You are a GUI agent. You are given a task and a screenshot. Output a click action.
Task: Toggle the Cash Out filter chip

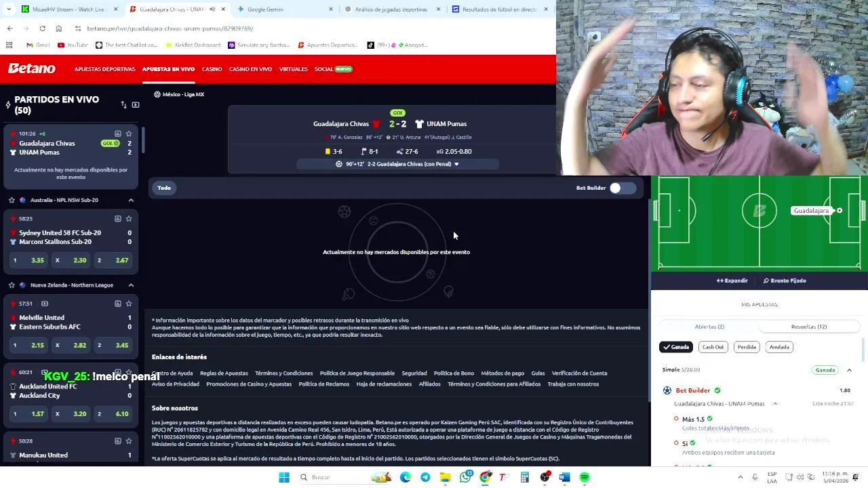[713, 347]
